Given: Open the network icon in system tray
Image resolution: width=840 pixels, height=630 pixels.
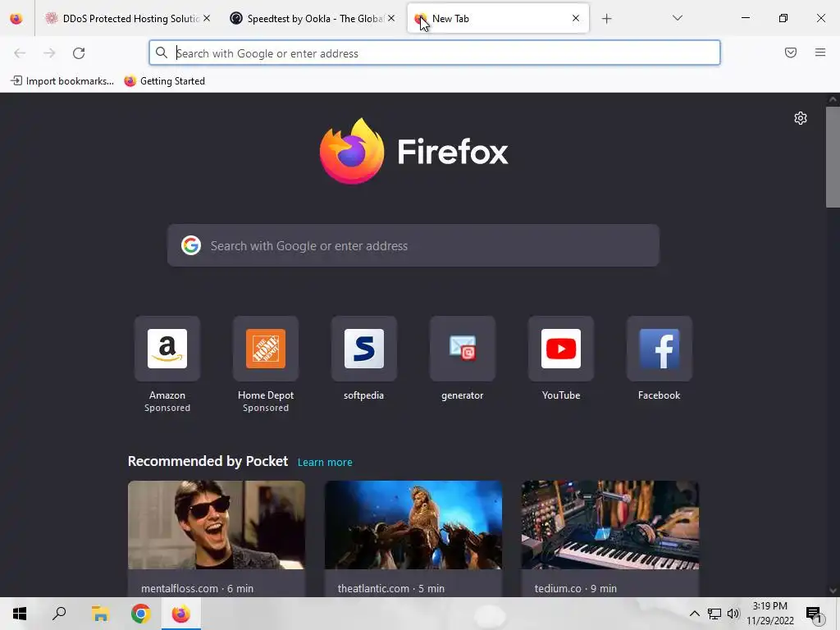Looking at the screenshot, I should pyautogui.click(x=714, y=614).
